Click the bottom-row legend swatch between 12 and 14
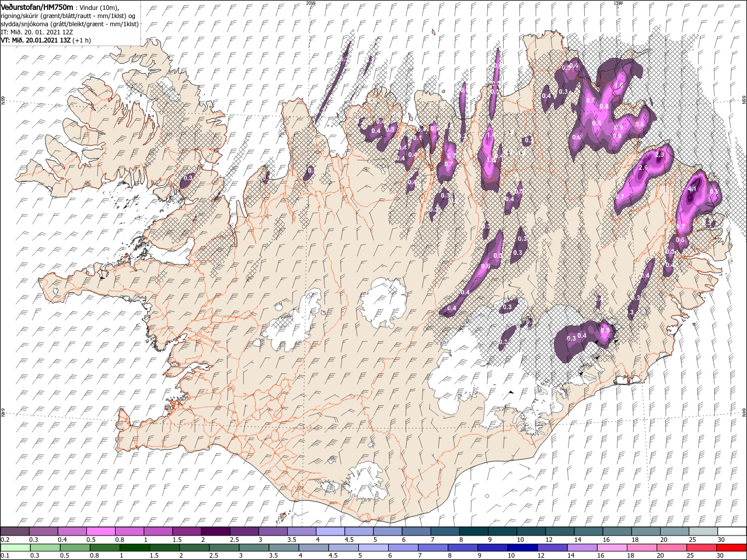 552,548
